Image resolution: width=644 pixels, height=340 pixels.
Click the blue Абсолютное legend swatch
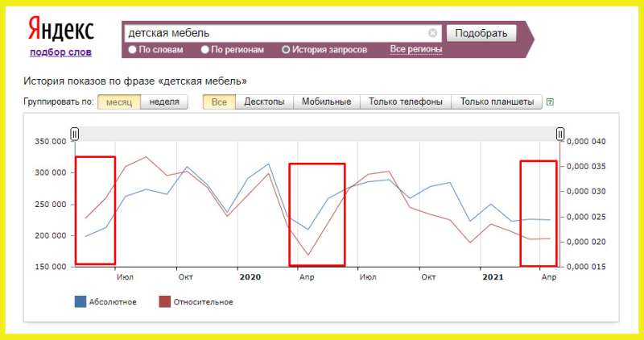point(80,302)
